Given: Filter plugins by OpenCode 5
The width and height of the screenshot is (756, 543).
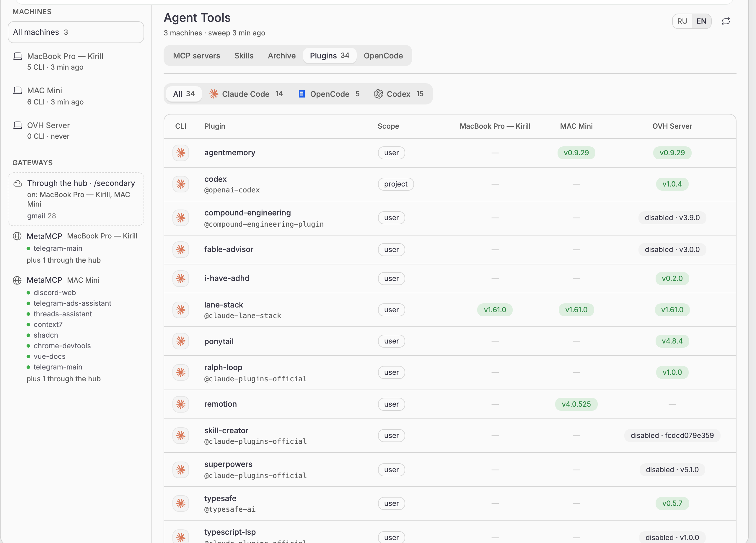Looking at the screenshot, I should [x=329, y=94].
